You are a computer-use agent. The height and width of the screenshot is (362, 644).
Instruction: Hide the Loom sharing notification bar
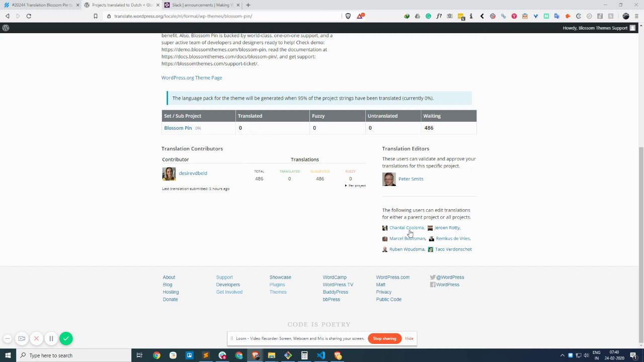coord(409,338)
